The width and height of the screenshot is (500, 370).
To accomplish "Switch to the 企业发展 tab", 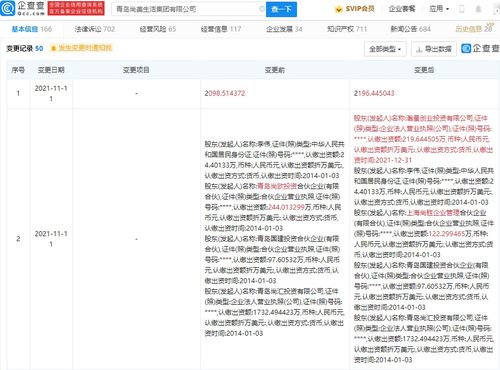I will pyautogui.click(x=284, y=29).
